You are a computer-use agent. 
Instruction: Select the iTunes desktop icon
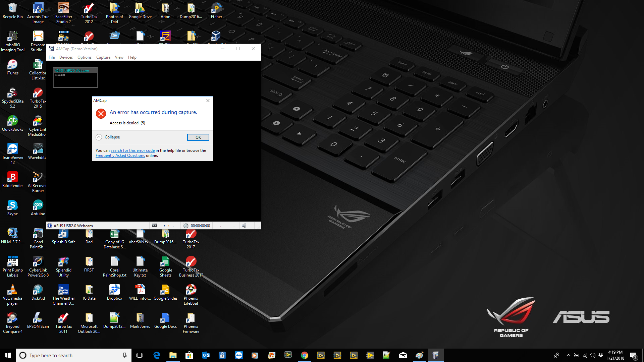click(x=13, y=67)
